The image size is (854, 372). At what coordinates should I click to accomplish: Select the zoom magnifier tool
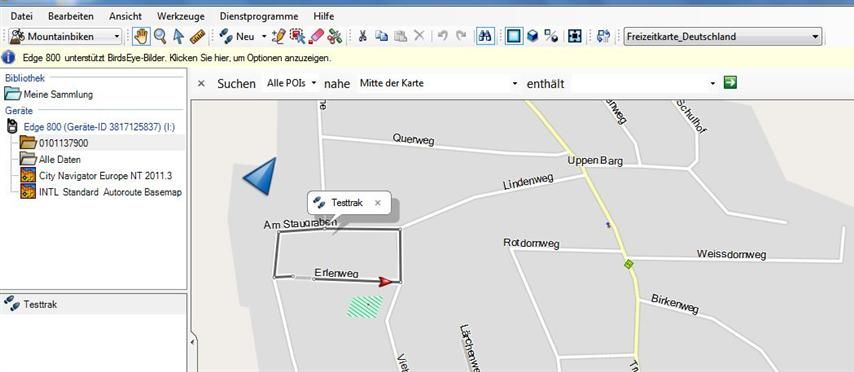tap(160, 36)
